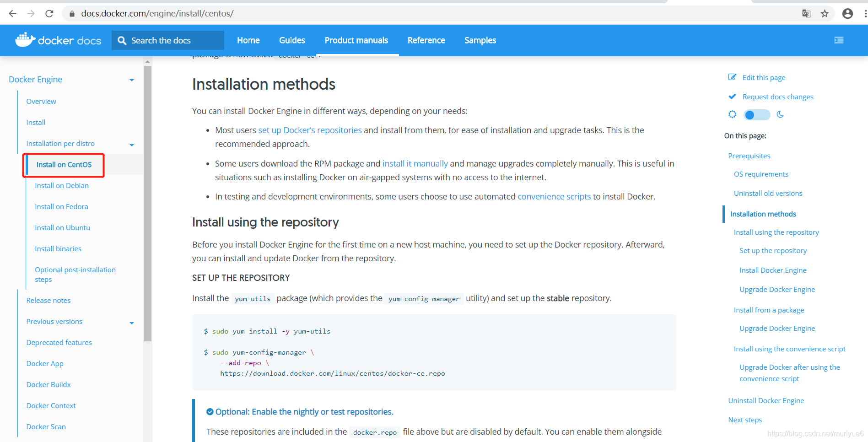Select Install on CentOS
Screen dimensions: 868x442
(x=64, y=165)
